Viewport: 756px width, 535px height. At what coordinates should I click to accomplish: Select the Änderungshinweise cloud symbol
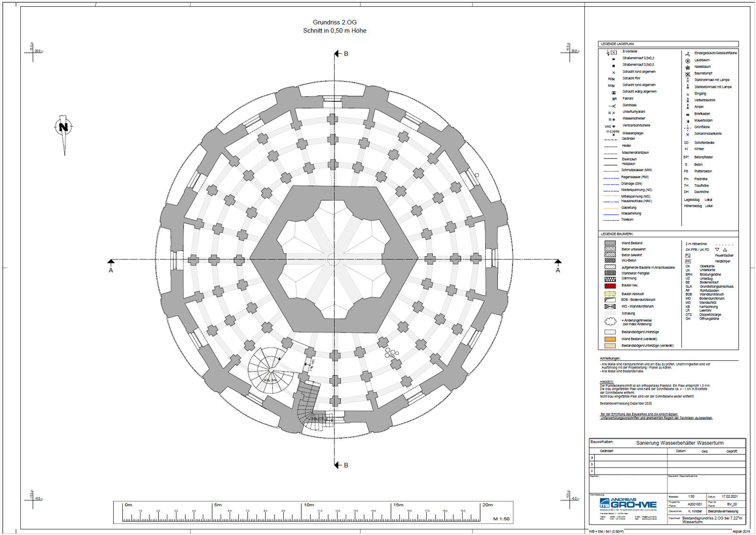pos(610,322)
